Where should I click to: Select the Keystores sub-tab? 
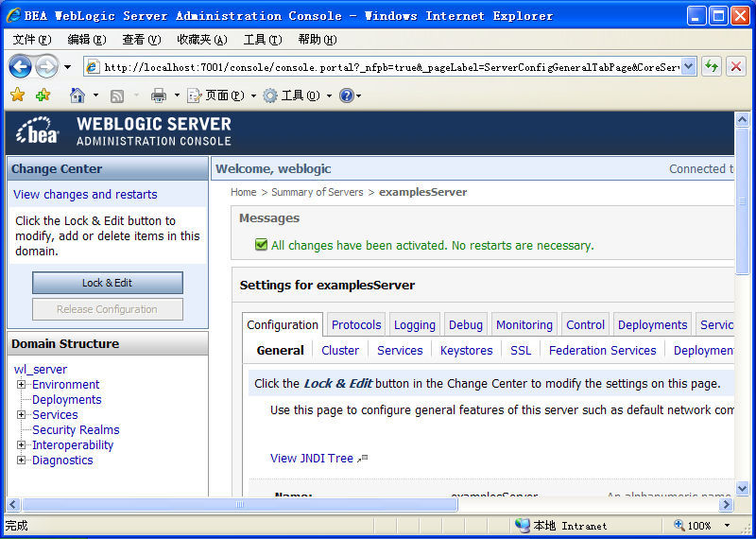tap(466, 350)
